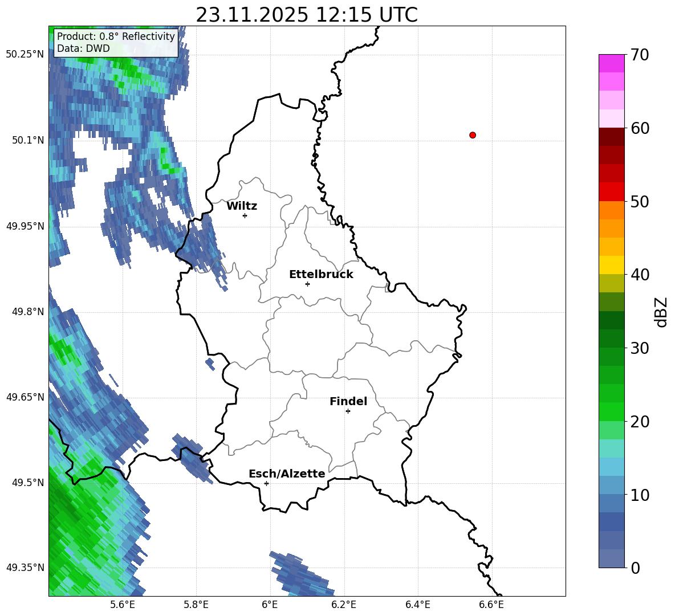Click the Esch/Alzette city label

(287, 474)
